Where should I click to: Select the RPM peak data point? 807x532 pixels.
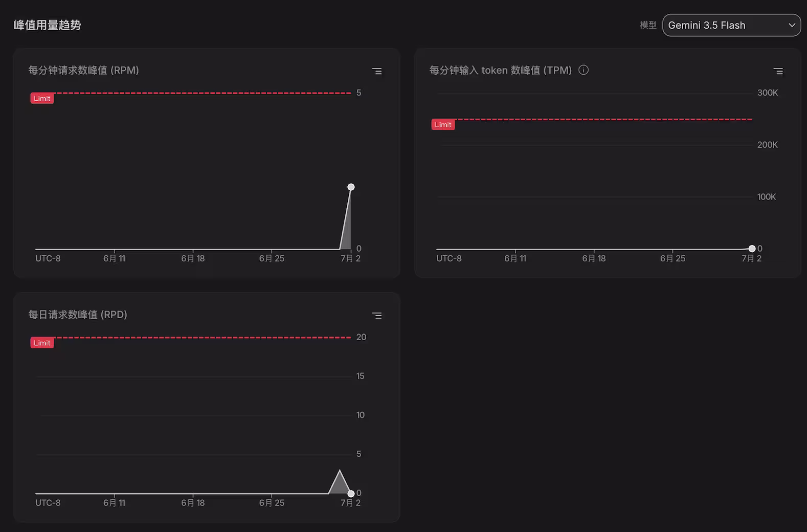[x=351, y=187]
